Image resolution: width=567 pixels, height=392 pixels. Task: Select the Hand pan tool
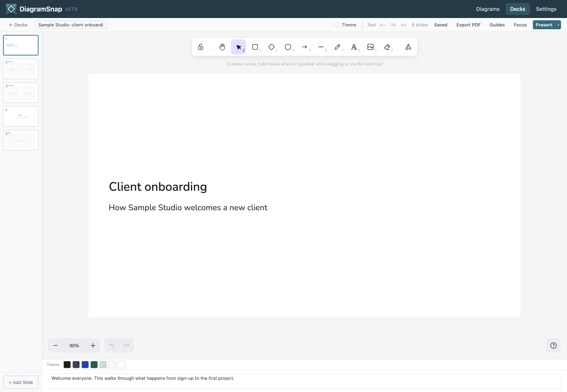coord(222,47)
